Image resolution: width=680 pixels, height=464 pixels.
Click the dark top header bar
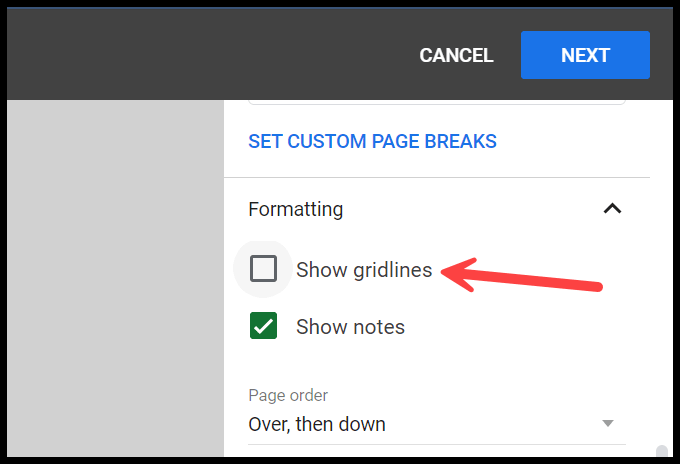[x=200, y=50]
